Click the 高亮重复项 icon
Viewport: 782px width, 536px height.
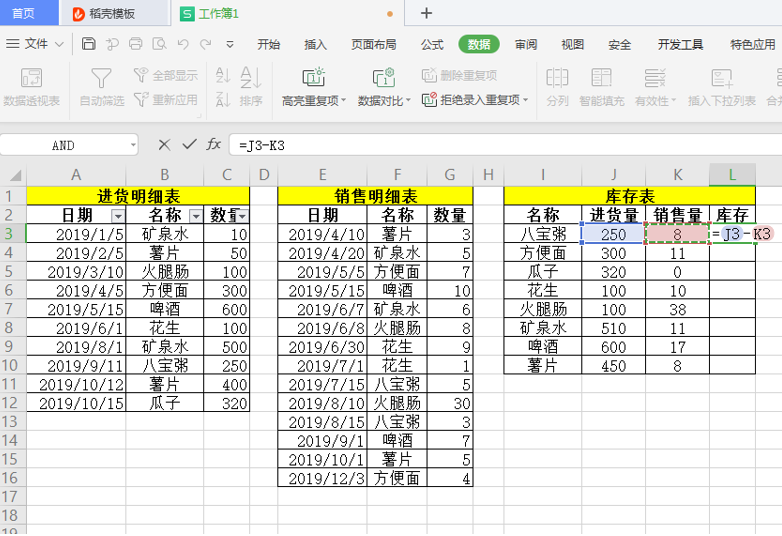click(x=314, y=77)
